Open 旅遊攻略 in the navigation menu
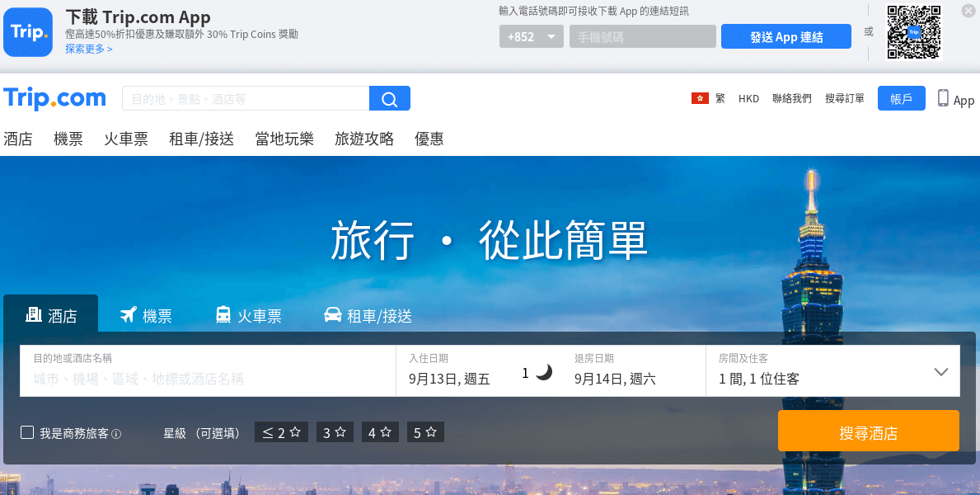The height and width of the screenshot is (495, 980). (364, 139)
